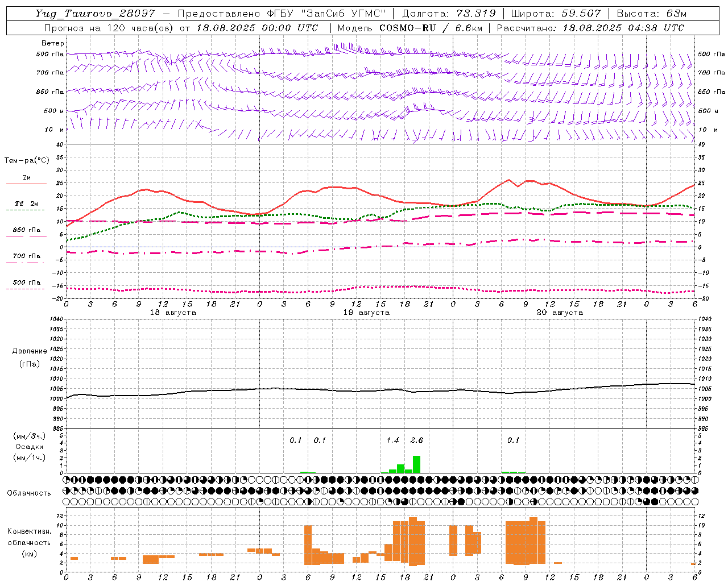Click the calculation time 18.08.2025 04:38 UTC
The image size is (728, 582).
coord(623,28)
